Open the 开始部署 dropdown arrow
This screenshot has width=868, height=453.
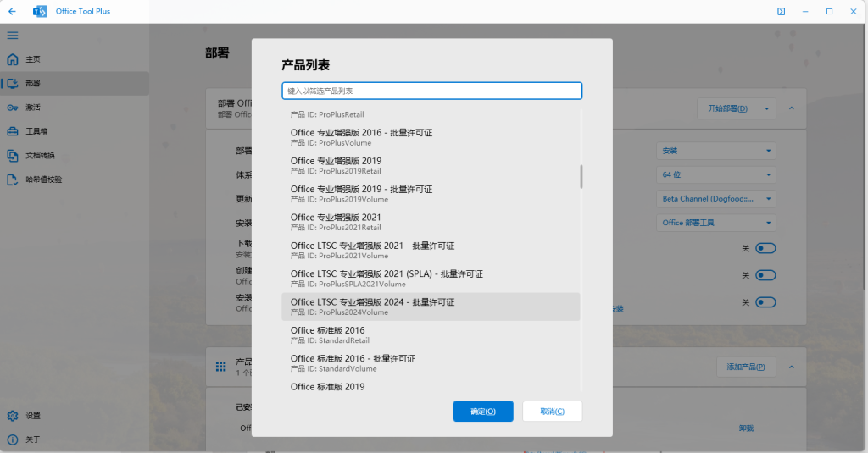click(766, 108)
